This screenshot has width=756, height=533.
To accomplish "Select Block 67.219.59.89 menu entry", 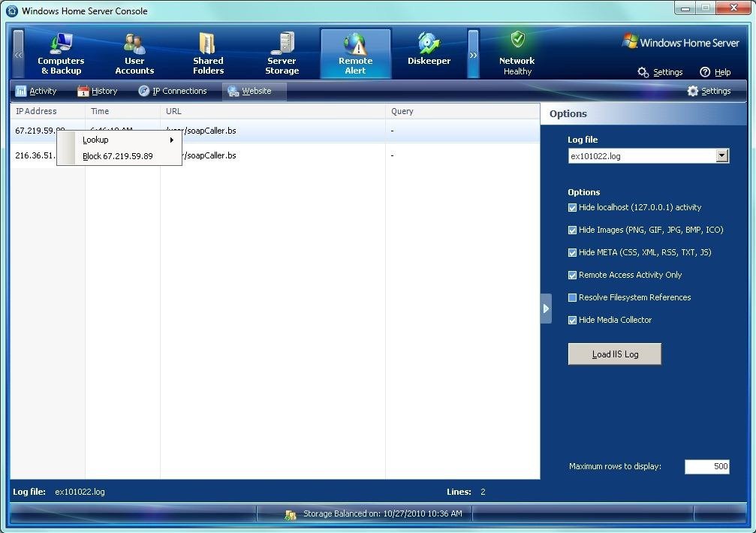I will coord(119,157).
